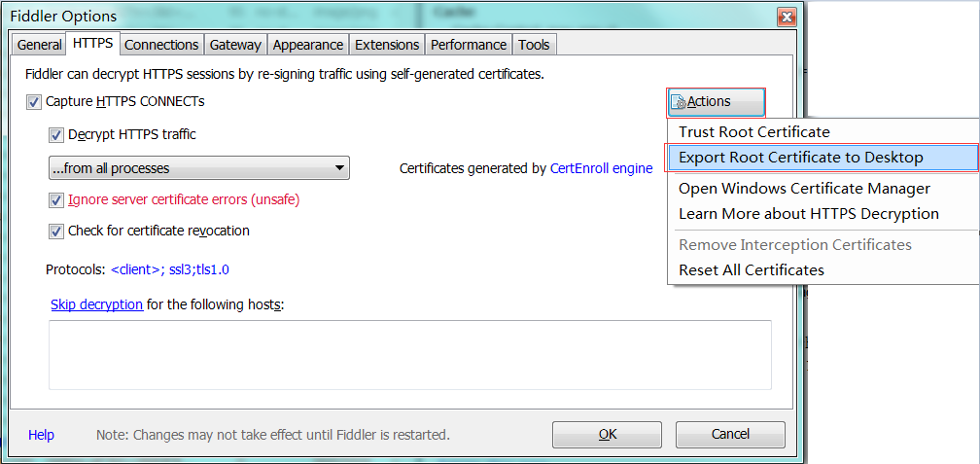This screenshot has width=980, height=464.
Task: Open the Help link
Action: point(41,435)
